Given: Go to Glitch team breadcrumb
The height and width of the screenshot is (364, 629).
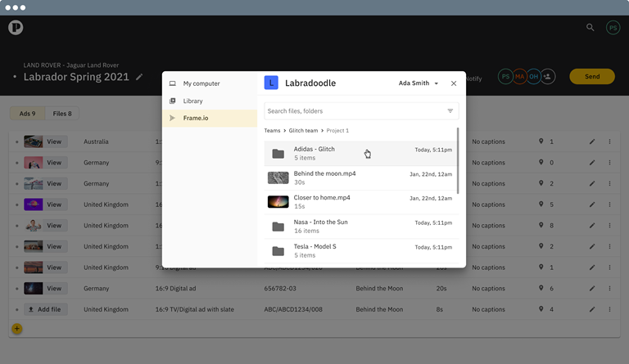Looking at the screenshot, I should (303, 131).
